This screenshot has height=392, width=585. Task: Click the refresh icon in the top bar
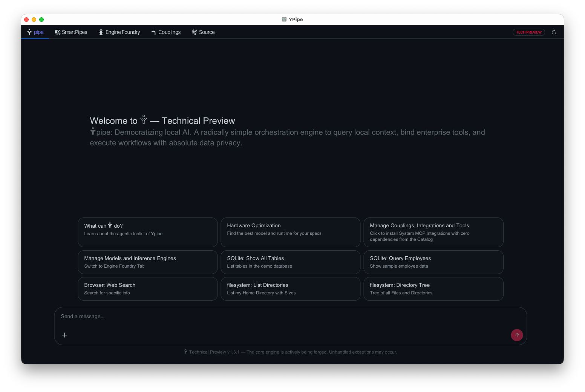point(554,32)
